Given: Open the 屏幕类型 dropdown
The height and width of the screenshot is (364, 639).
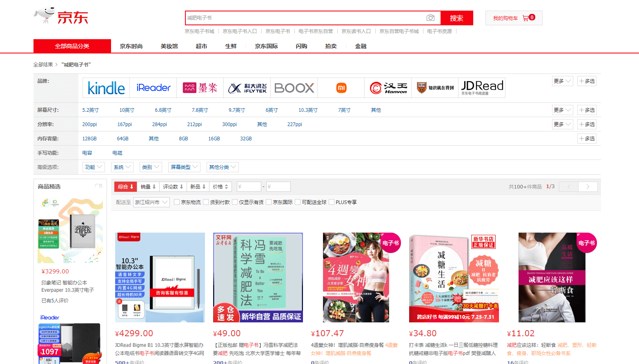Looking at the screenshot, I should (184, 167).
